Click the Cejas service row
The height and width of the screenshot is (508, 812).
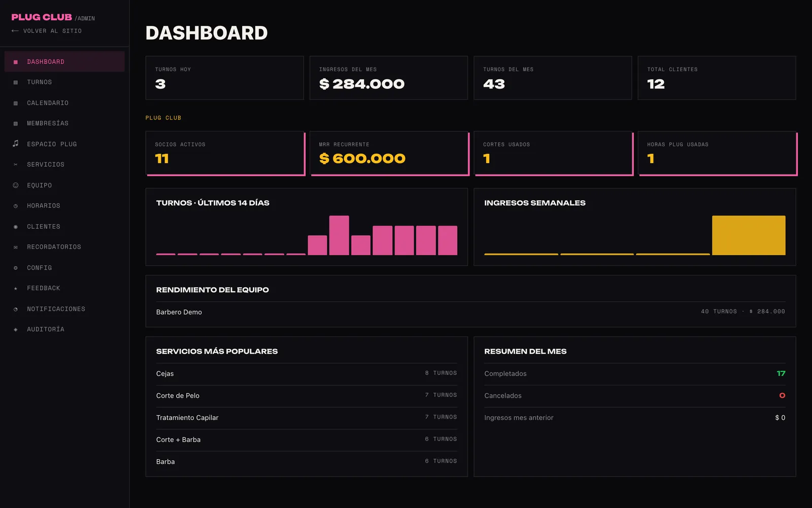coord(307,373)
